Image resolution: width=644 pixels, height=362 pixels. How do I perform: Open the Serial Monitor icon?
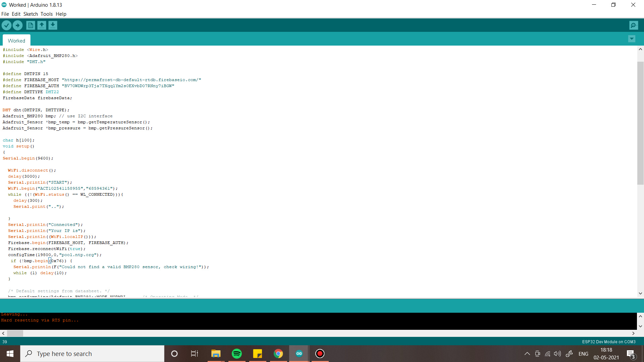click(x=634, y=25)
